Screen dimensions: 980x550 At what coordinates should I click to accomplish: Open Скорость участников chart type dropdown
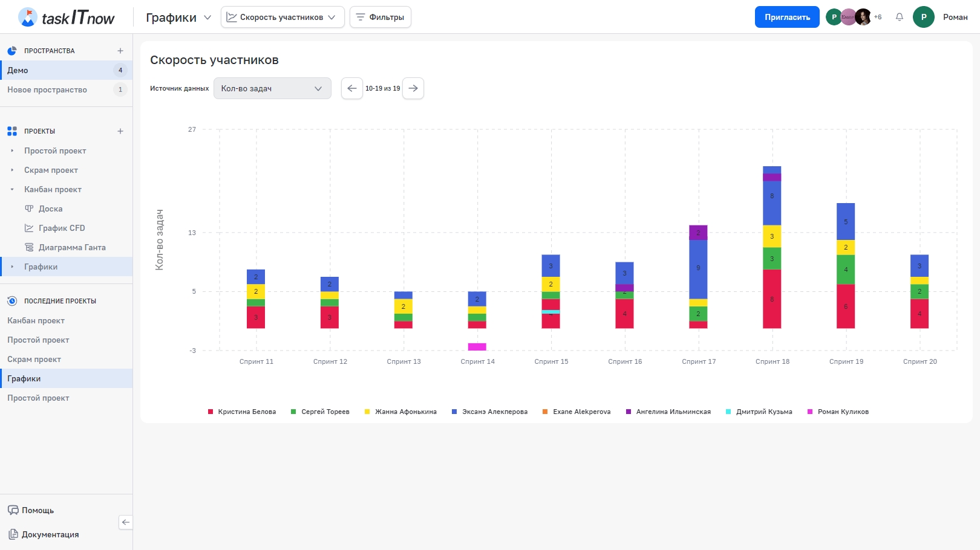pos(282,17)
